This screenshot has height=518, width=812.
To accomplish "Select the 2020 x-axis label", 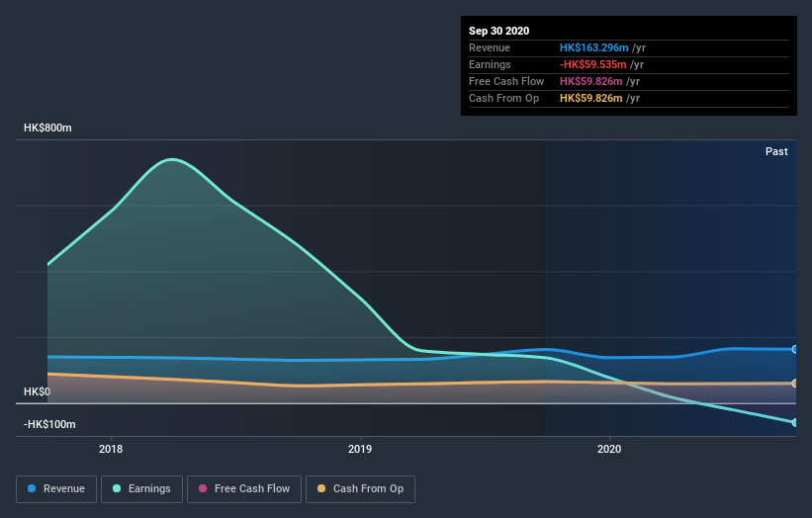I will coord(609,449).
